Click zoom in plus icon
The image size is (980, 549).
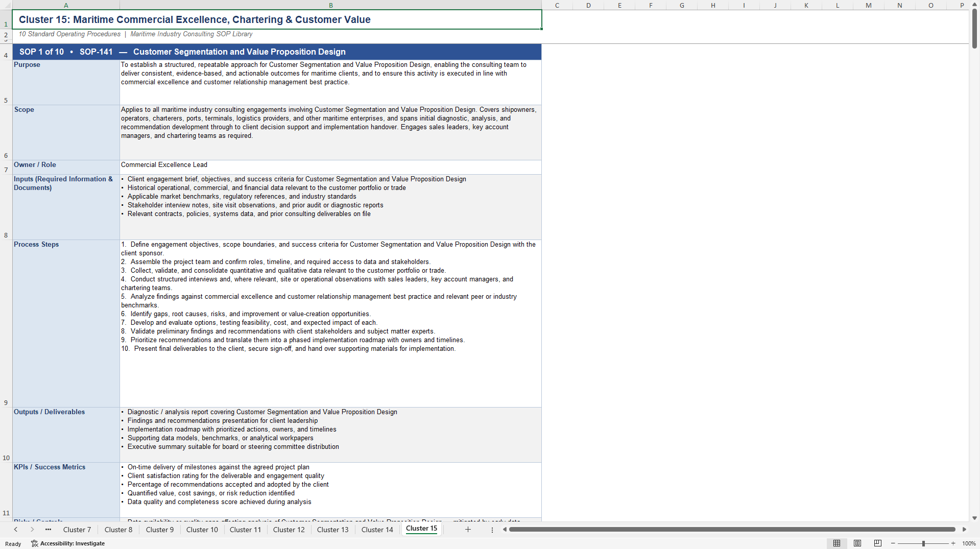(953, 543)
